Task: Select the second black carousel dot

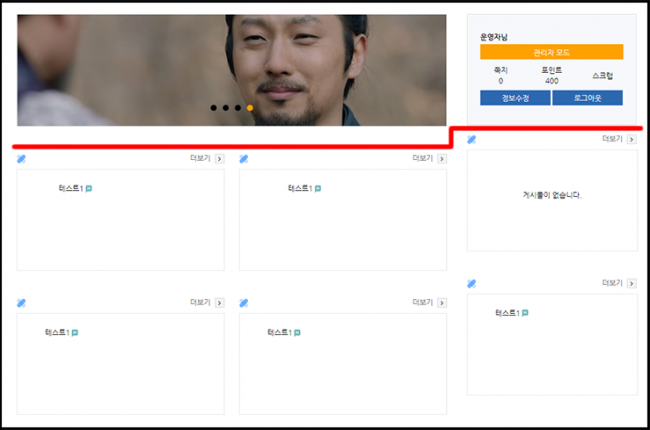Action: 226,108
